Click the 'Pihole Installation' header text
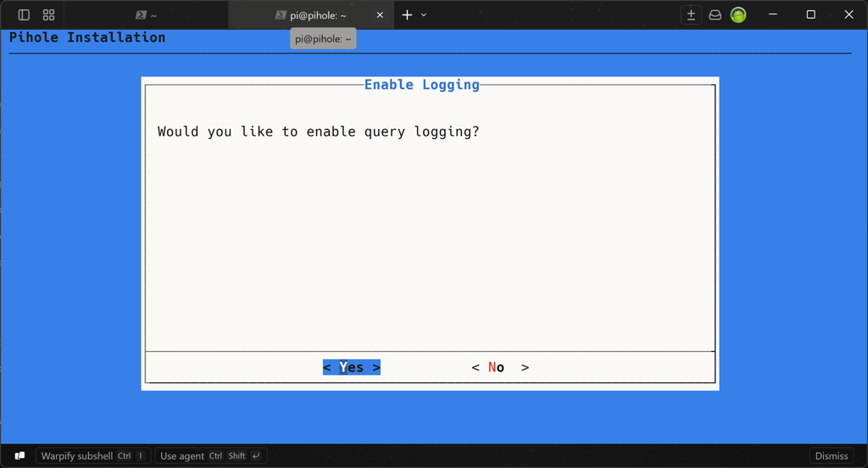Image resolution: width=868 pixels, height=468 pixels. point(87,37)
